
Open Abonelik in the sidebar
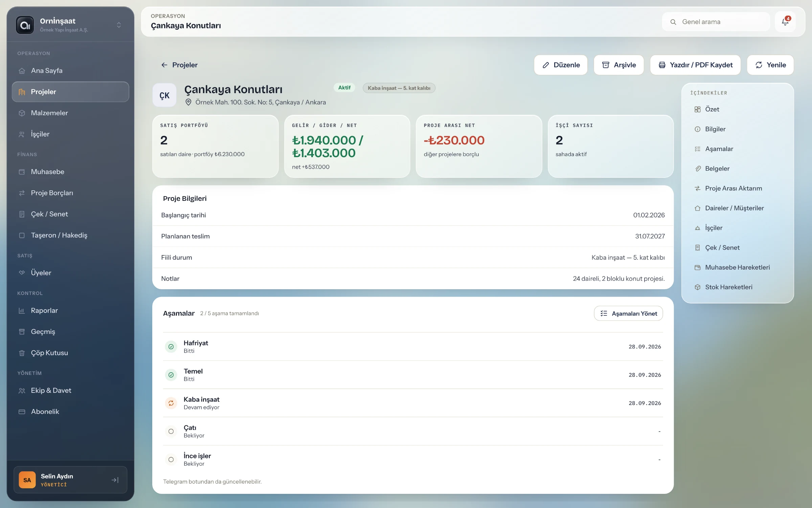[x=70, y=412]
